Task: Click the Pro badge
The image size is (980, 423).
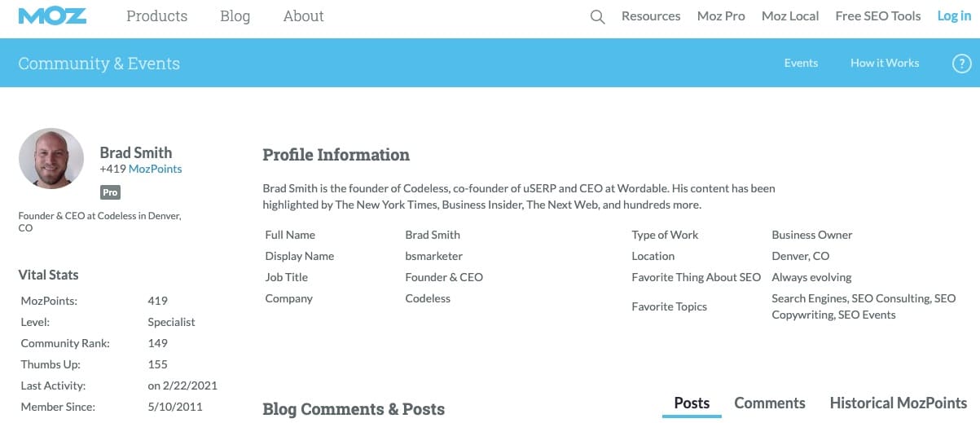Action: [110, 192]
